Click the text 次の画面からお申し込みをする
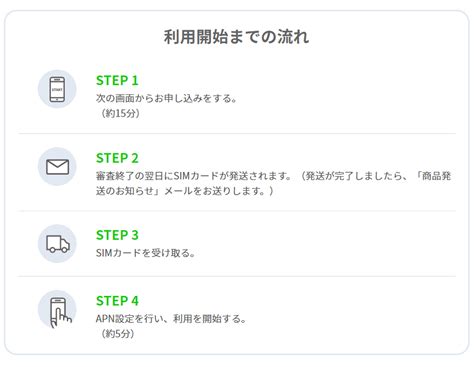The height and width of the screenshot is (367, 474). tap(166, 98)
